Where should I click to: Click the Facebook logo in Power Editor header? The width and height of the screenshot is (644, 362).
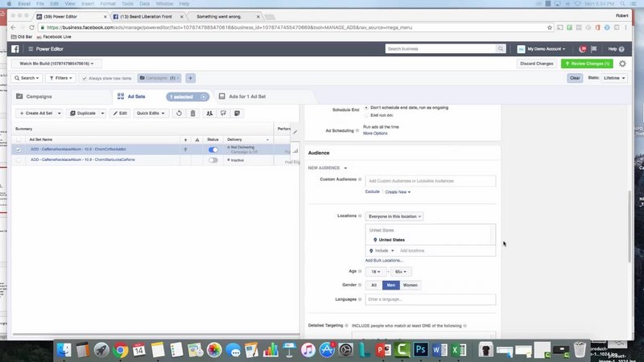[15, 49]
